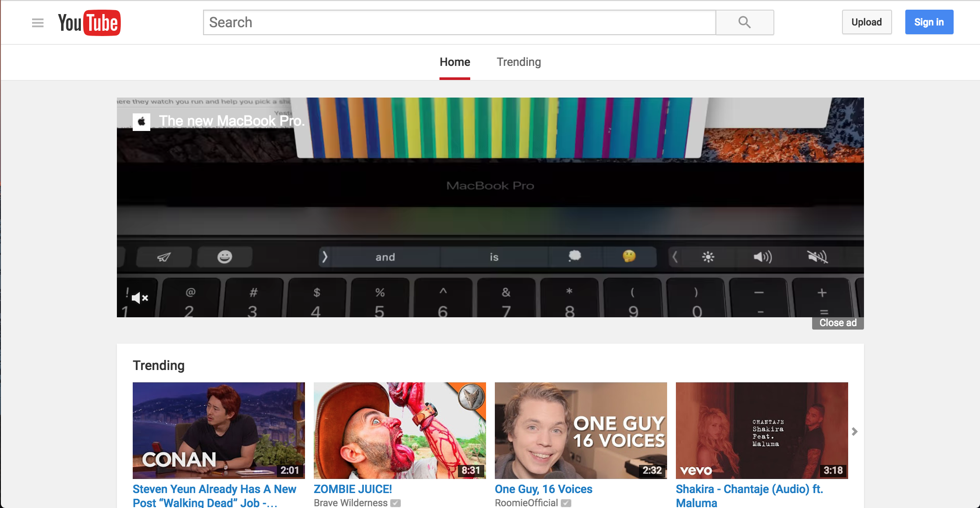Click the Upload button
The image size is (980, 508).
867,22
